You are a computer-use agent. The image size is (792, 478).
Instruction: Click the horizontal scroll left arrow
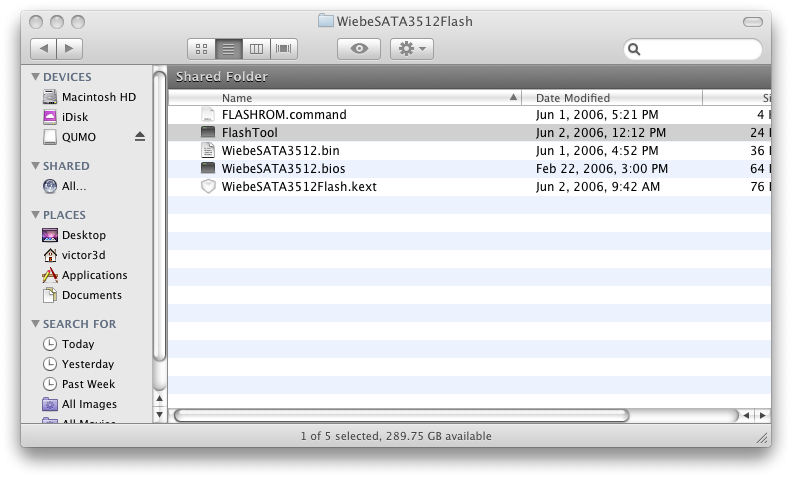[746, 415]
